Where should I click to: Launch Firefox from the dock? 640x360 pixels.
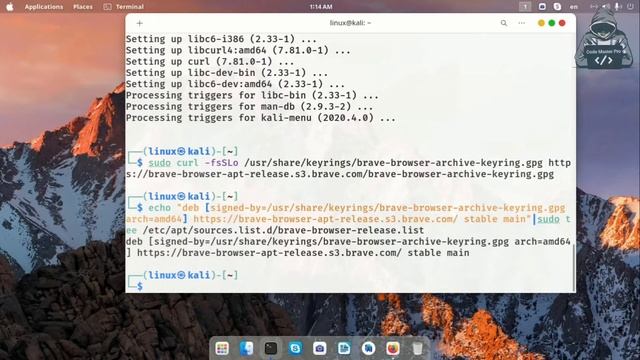tap(393, 348)
